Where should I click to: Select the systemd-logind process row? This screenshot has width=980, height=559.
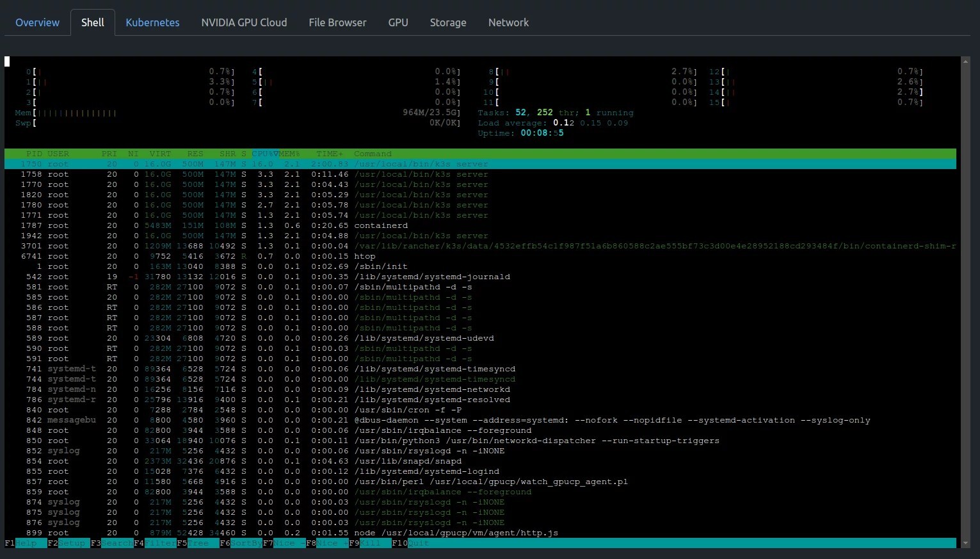coord(480,471)
